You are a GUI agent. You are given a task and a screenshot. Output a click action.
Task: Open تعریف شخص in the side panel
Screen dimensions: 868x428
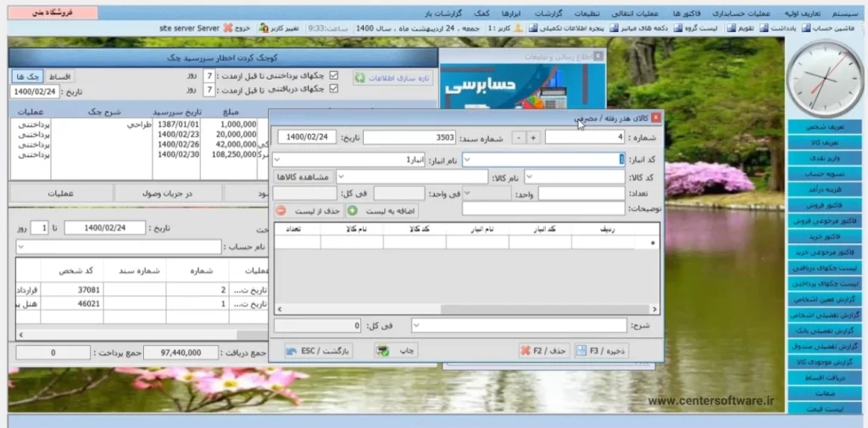click(825, 127)
